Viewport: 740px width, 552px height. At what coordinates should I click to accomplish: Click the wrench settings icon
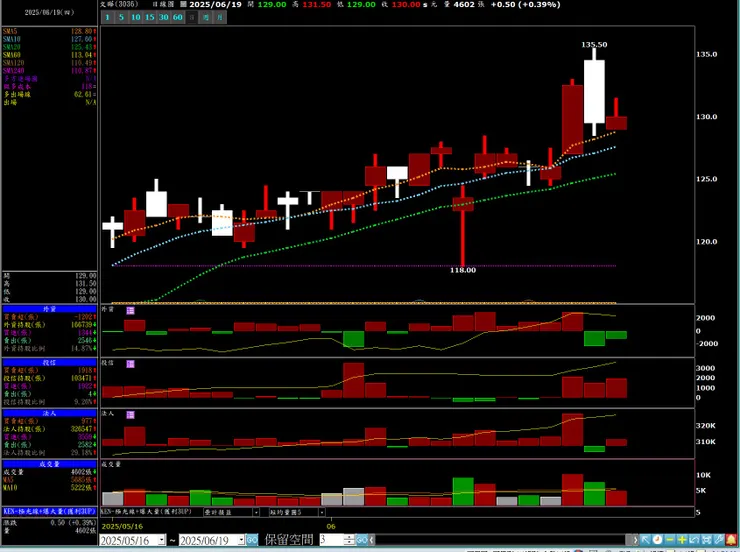(x=719, y=540)
